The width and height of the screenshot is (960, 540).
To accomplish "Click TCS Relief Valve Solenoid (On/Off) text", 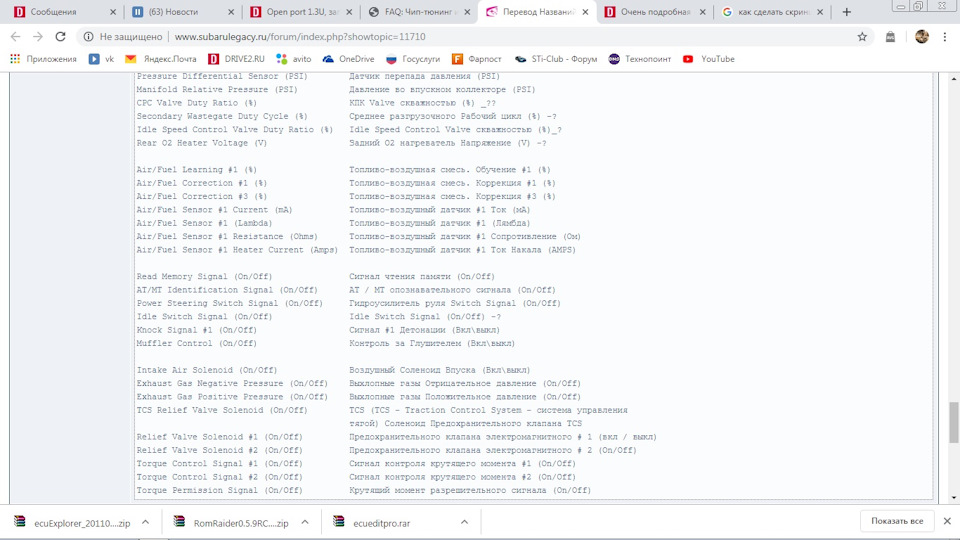I will coord(222,410).
